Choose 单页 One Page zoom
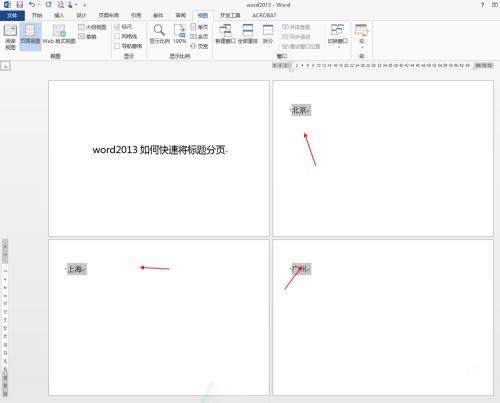Viewport: 500px width, 403px height. pyautogui.click(x=199, y=27)
